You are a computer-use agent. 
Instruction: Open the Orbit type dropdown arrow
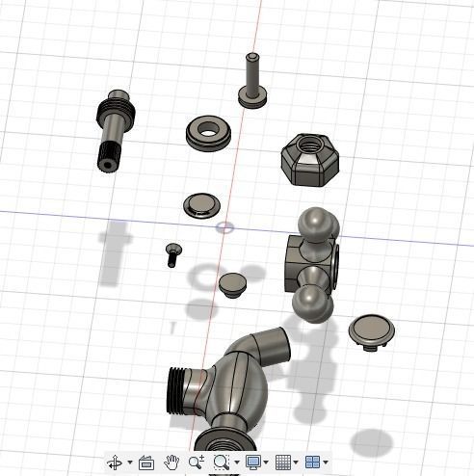[130, 463]
